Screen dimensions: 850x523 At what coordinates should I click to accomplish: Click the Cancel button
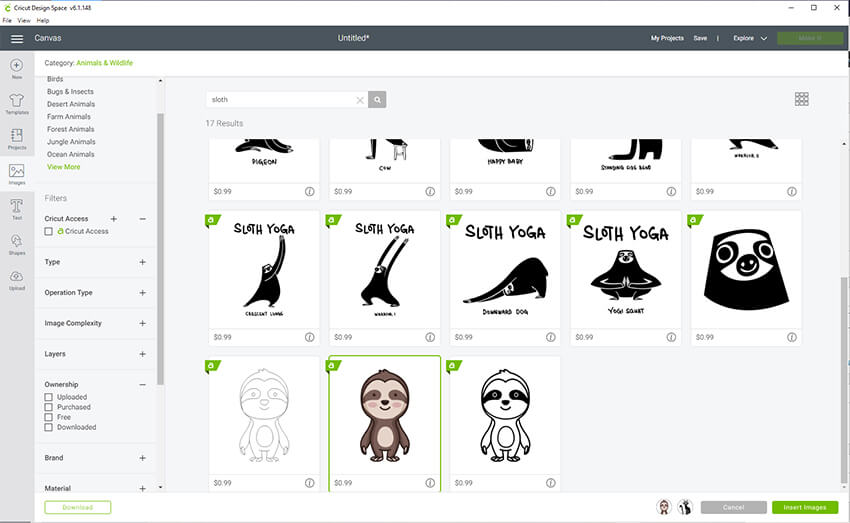[x=733, y=507]
